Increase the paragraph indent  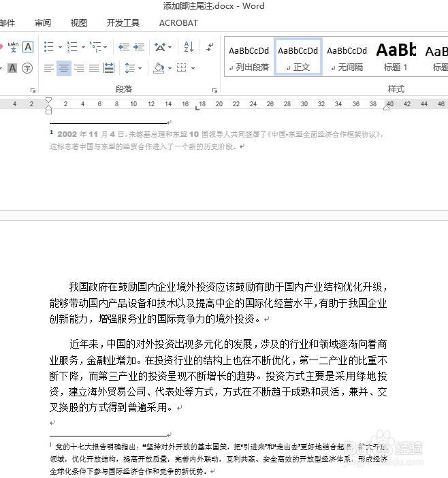[x=140, y=47]
